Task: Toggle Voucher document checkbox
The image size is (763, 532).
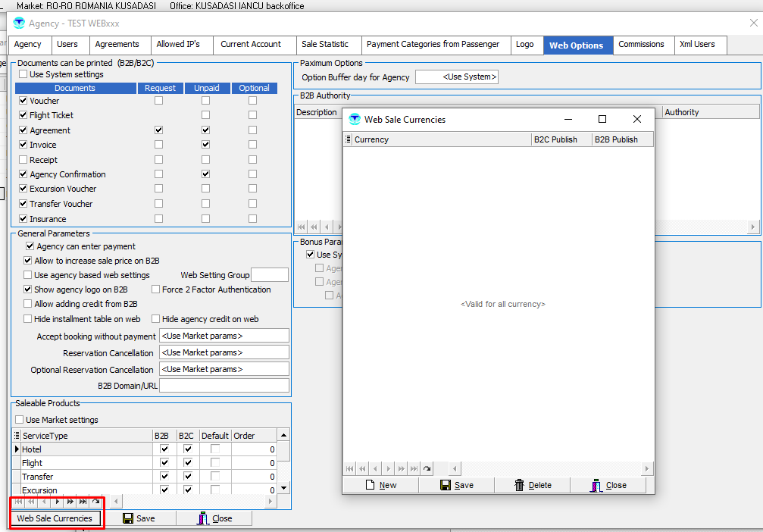Action: (x=23, y=101)
